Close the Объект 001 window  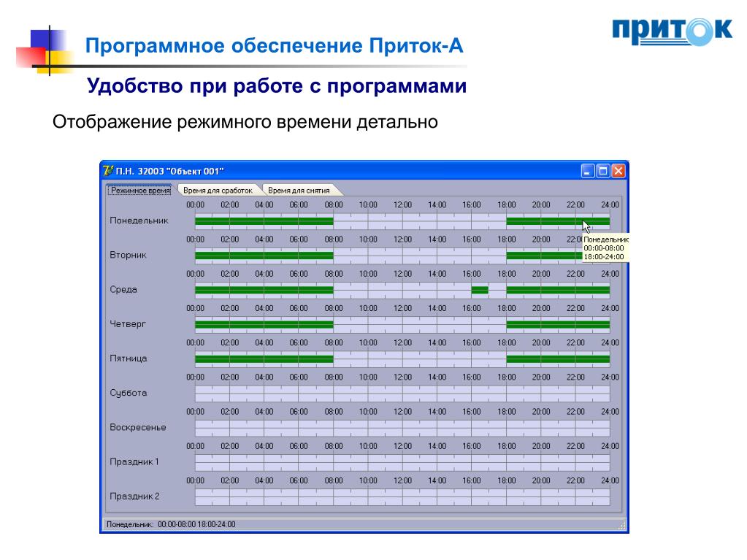coord(618,170)
